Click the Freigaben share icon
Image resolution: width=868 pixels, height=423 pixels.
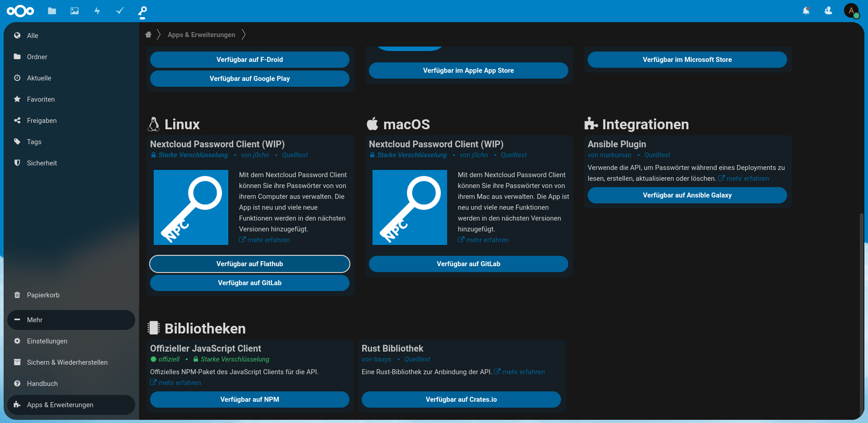pos(17,120)
